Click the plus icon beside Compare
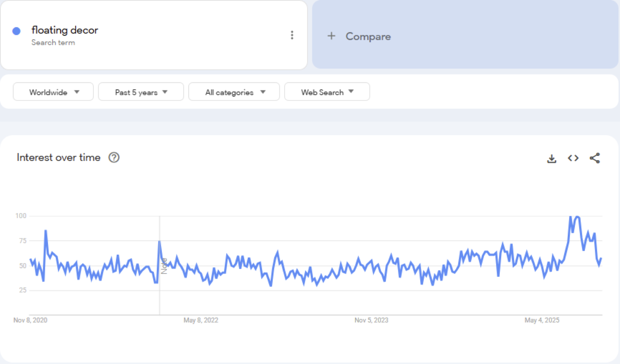 331,36
